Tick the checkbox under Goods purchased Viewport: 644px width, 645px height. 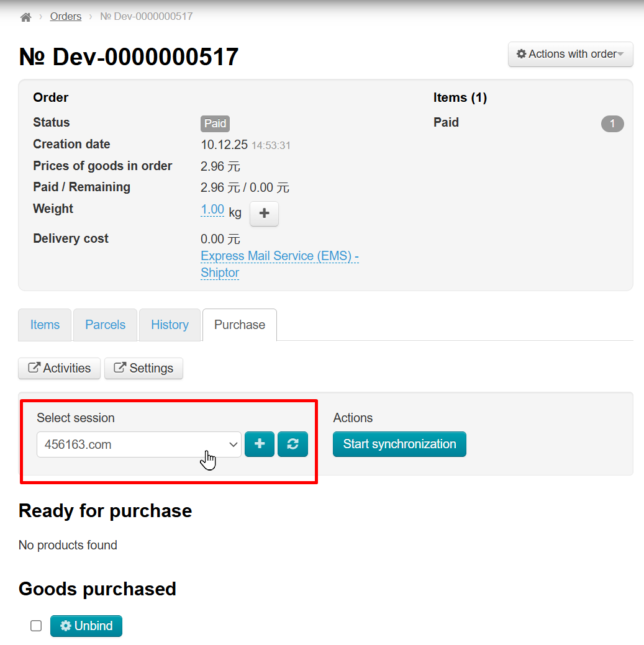pos(36,626)
